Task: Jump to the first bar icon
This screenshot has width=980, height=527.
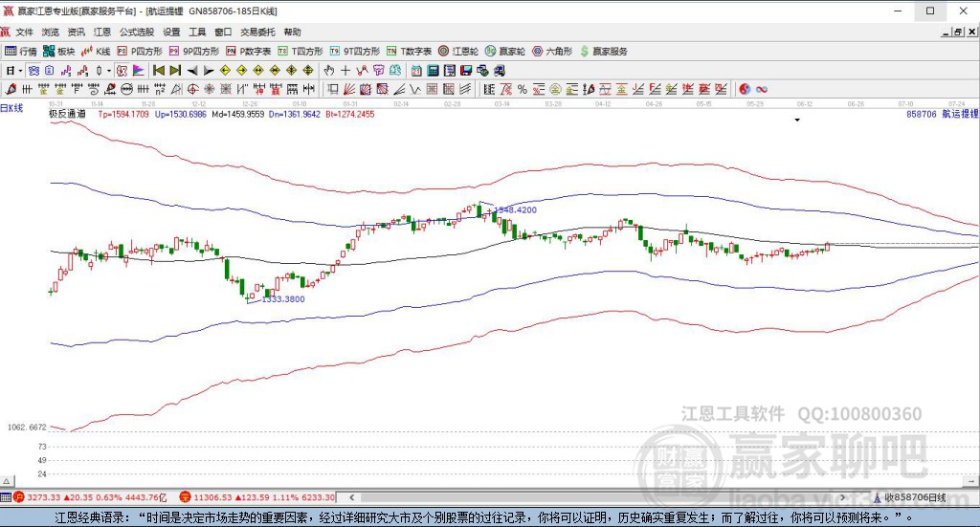Action: pos(159,71)
